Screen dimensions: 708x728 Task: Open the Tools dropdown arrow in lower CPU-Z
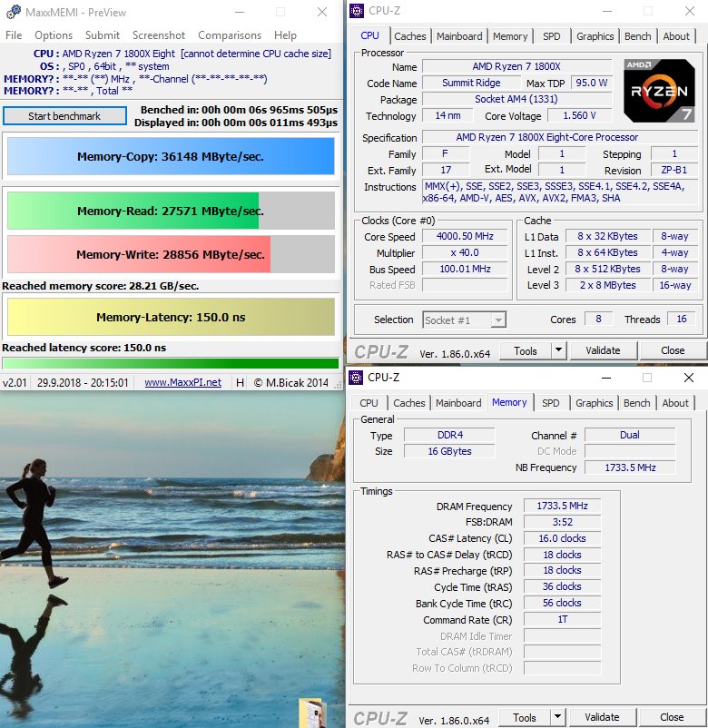point(557,717)
